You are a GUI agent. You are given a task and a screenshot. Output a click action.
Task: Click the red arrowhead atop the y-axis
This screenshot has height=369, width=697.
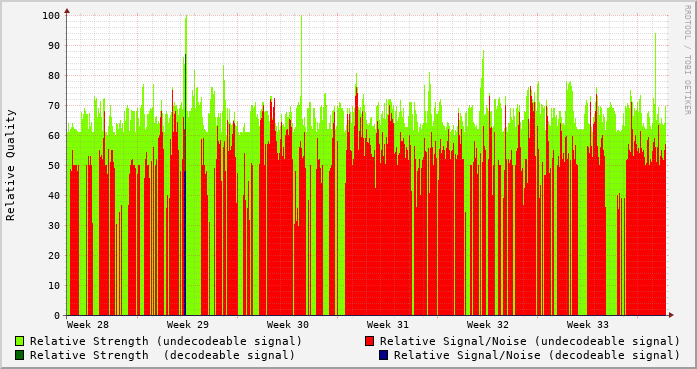pyautogui.click(x=67, y=11)
